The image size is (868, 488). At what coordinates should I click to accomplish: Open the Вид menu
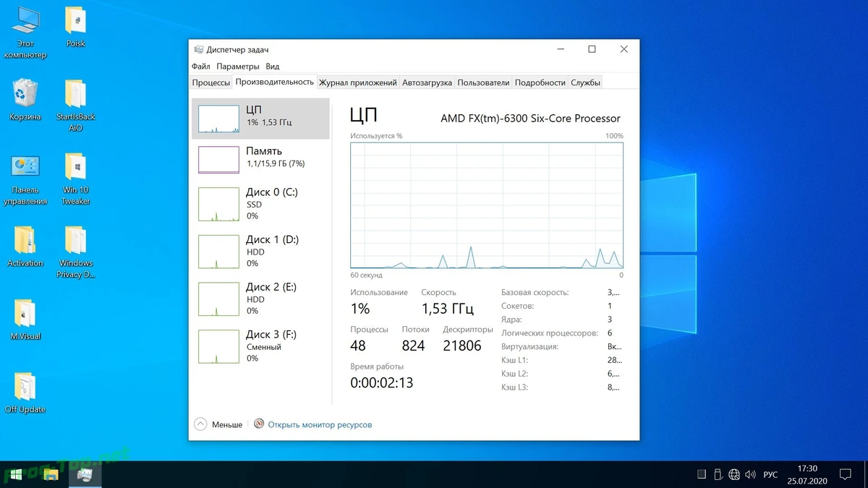click(x=273, y=66)
